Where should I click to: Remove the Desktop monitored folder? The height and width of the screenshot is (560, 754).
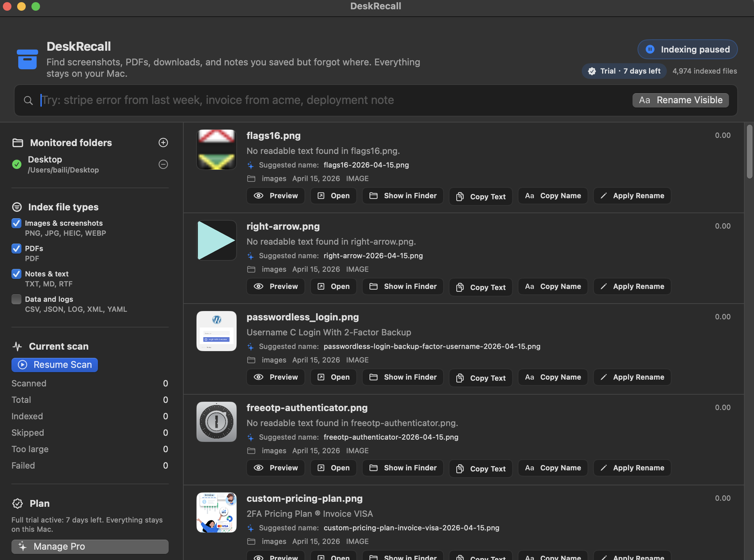coord(163,164)
